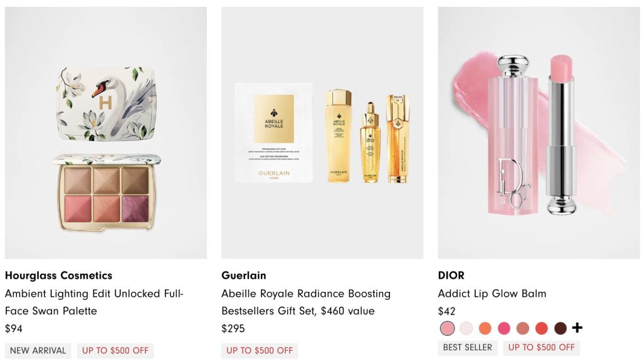This screenshot has width=642, height=364.
Task: Open the Guerlain brand name link
Action: (244, 276)
